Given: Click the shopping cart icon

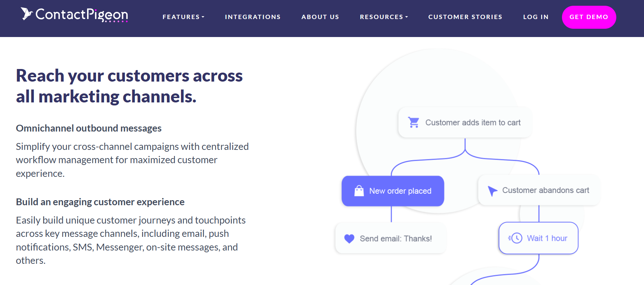Looking at the screenshot, I should (413, 123).
